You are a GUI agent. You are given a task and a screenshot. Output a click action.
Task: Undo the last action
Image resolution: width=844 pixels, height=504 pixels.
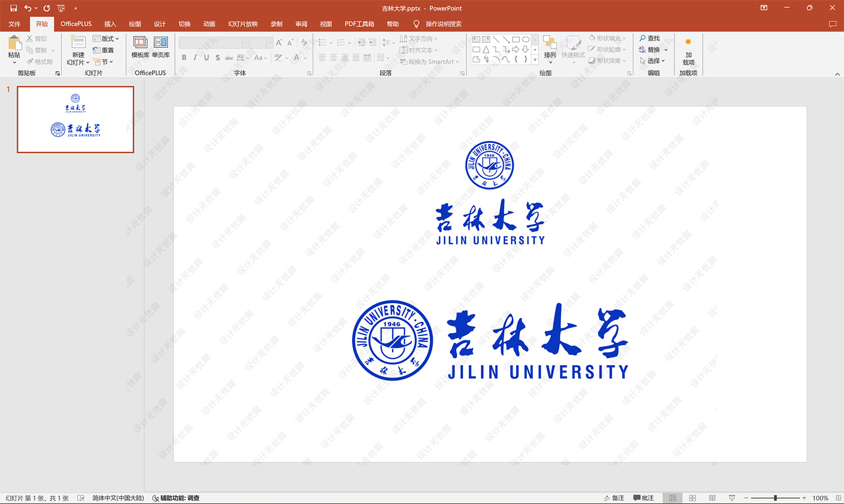[28, 8]
